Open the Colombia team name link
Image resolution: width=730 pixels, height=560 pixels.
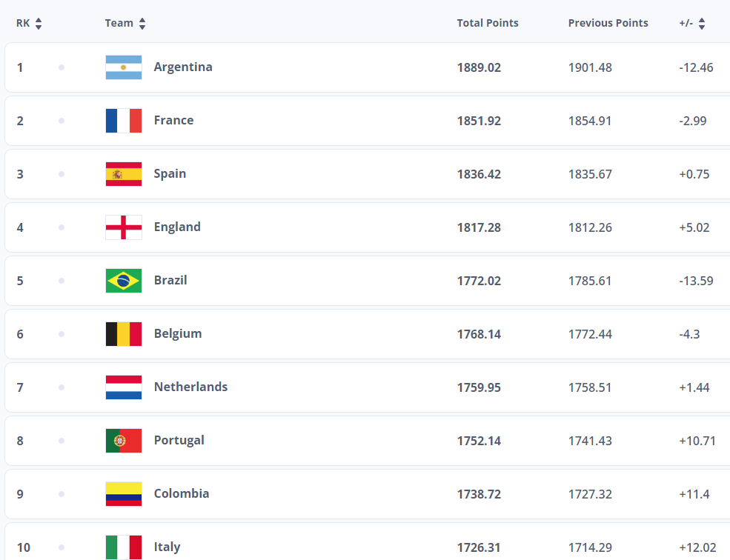pos(182,494)
